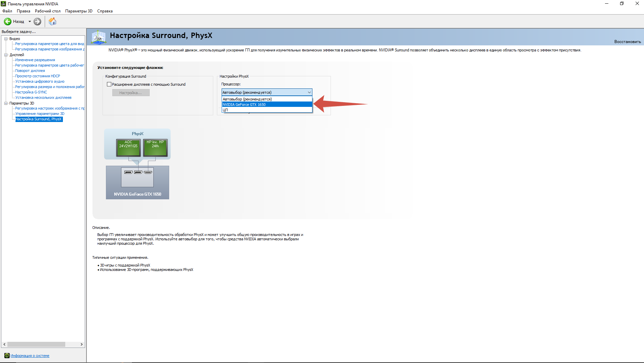Image resolution: width=644 pixels, height=363 pixels.
Task: Open the Рабочий стол menu
Action: tap(48, 11)
